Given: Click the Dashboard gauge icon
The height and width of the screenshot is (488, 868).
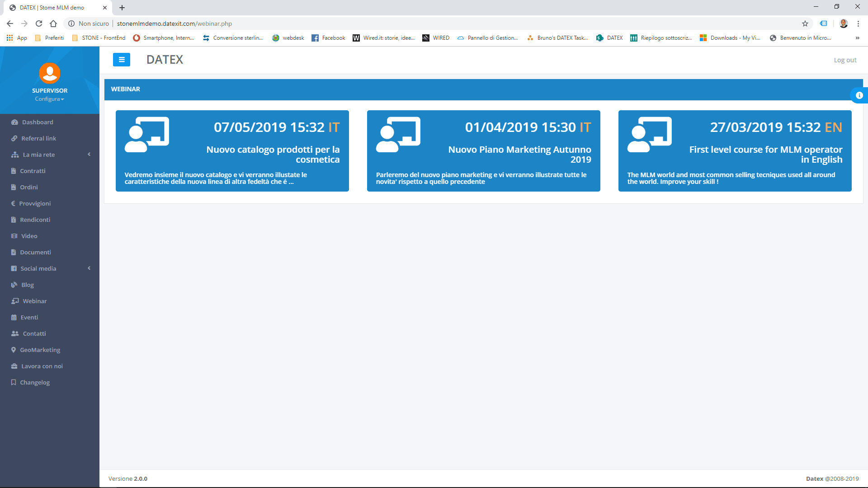Looking at the screenshot, I should pos(14,122).
